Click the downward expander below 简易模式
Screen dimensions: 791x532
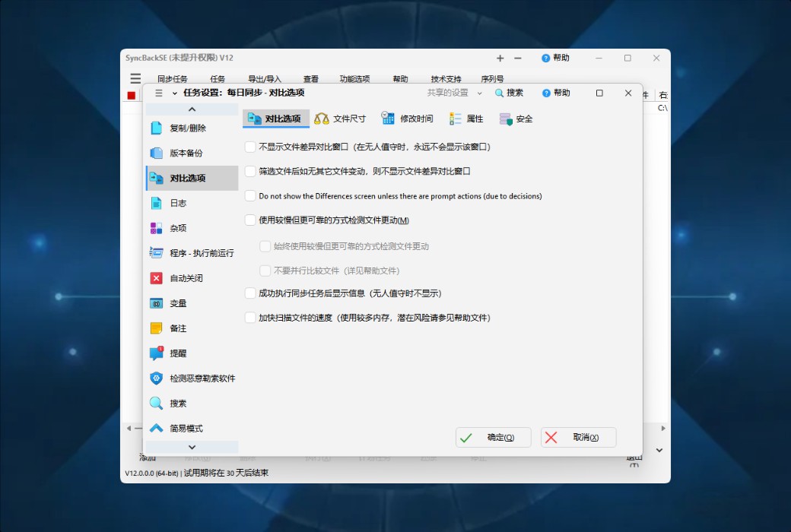pos(190,447)
